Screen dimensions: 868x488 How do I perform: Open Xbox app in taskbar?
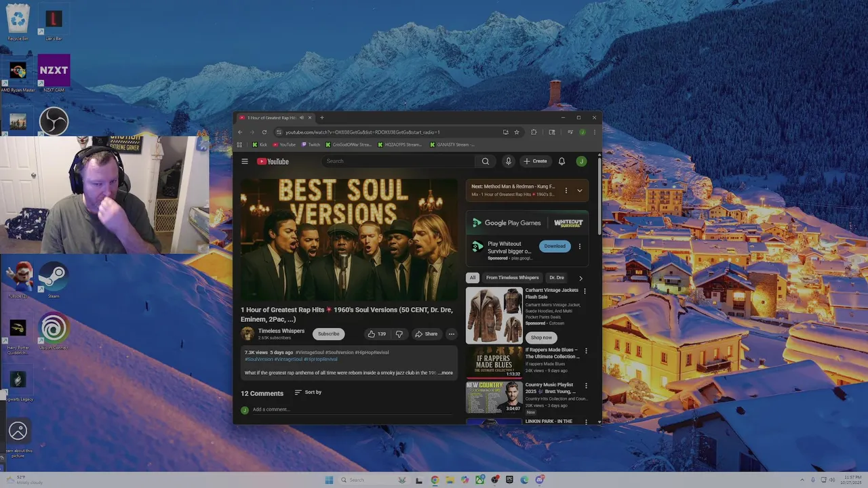(x=479, y=480)
